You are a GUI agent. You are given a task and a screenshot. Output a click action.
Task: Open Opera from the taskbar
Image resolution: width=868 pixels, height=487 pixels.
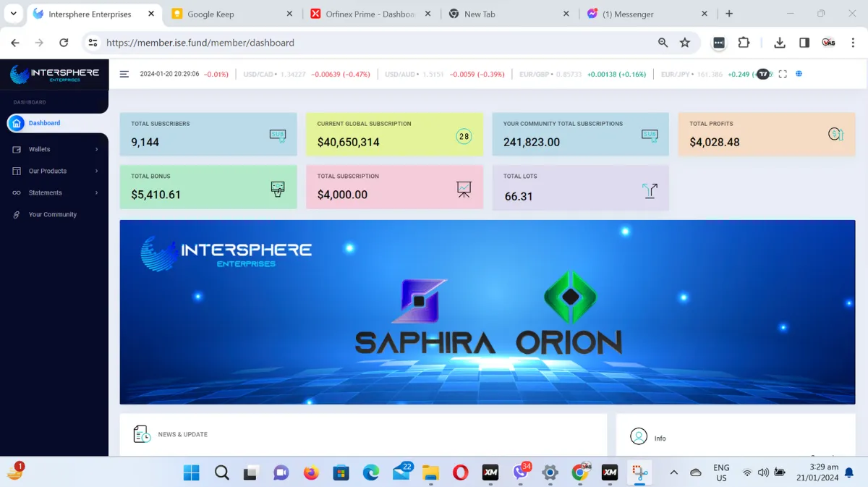tap(460, 473)
